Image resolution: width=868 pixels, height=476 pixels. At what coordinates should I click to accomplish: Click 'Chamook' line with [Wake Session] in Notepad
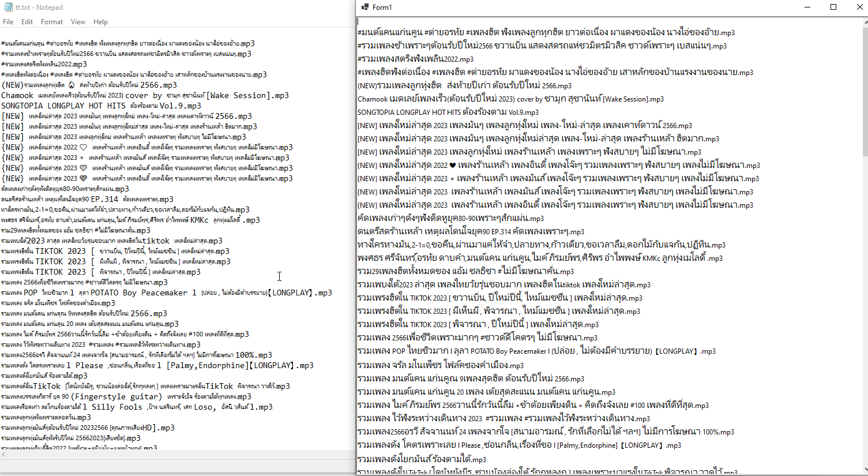(145, 96)
